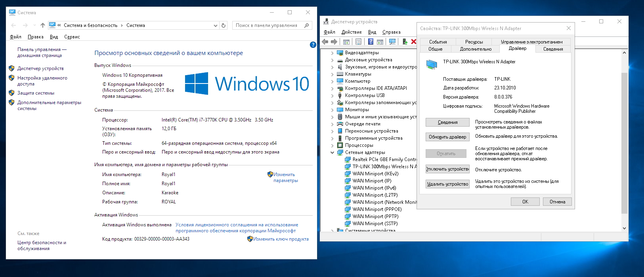Image resolution: width=644 pixels, height=277 pixels.
Task: Click the magnifier icon in the control panel search box
Action: (x=306, y=25)
